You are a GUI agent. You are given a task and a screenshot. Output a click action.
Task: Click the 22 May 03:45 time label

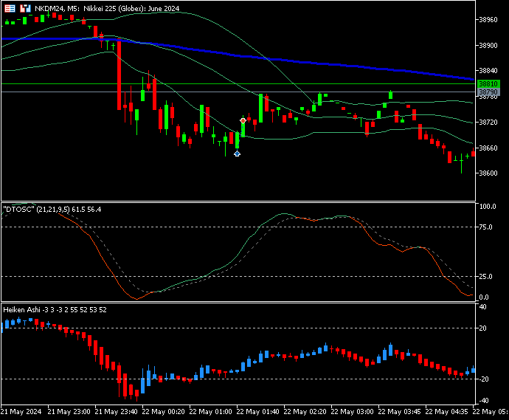(400, 412)
